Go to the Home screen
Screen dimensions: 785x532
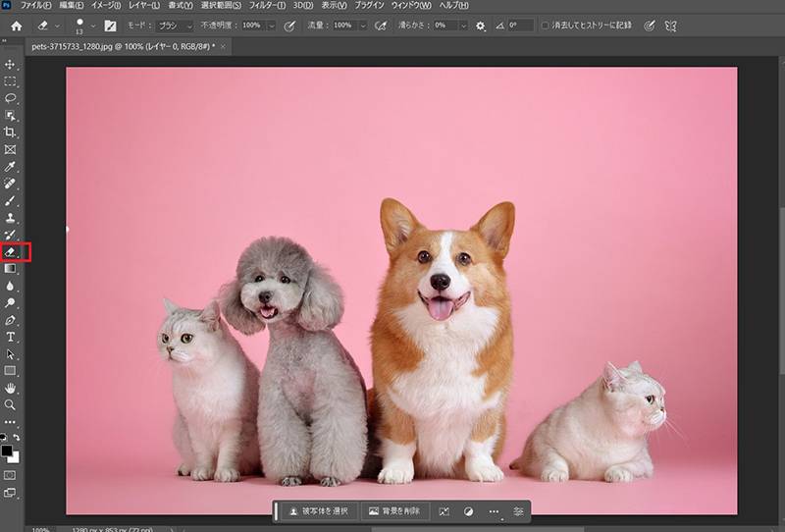(x=17, y=26)
